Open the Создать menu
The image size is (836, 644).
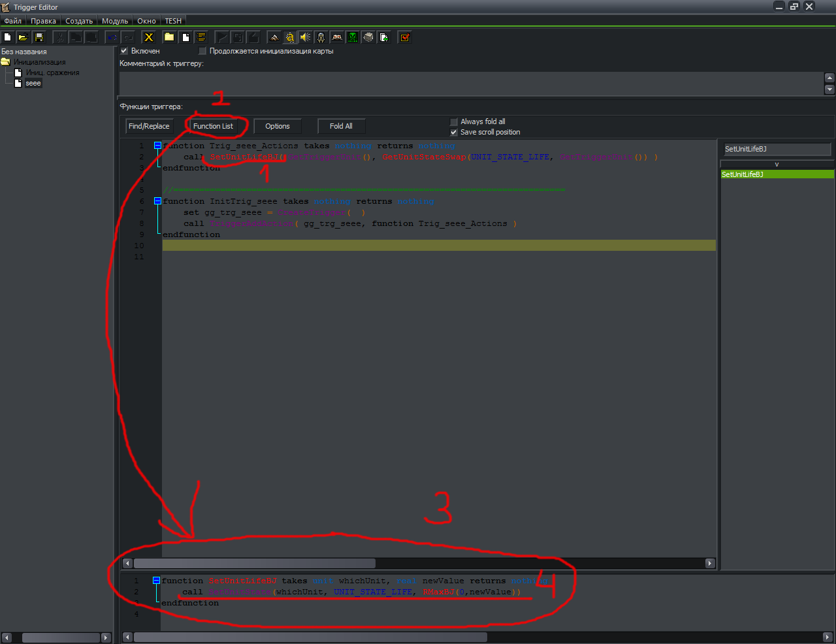(x=79, y=21)
